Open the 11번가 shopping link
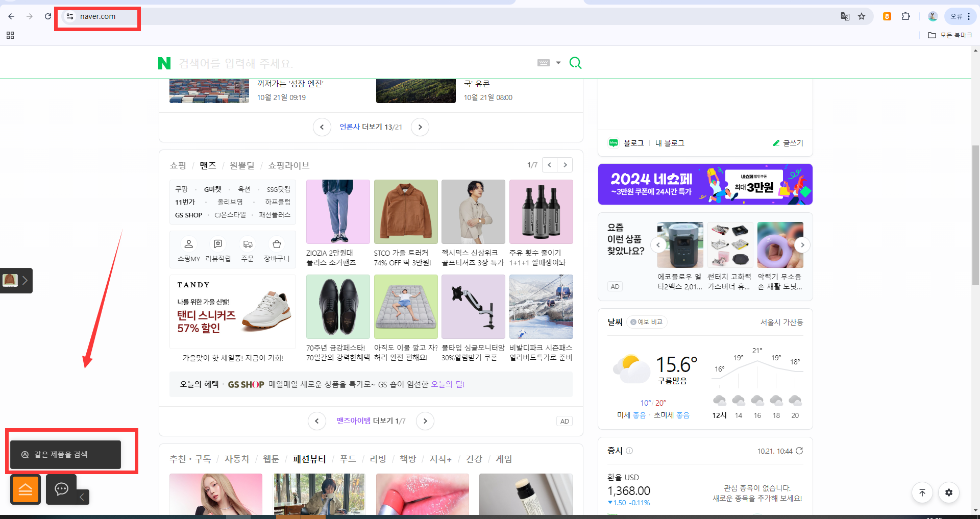The width and height of the screenshot is (980, 519). click(185, 202)
